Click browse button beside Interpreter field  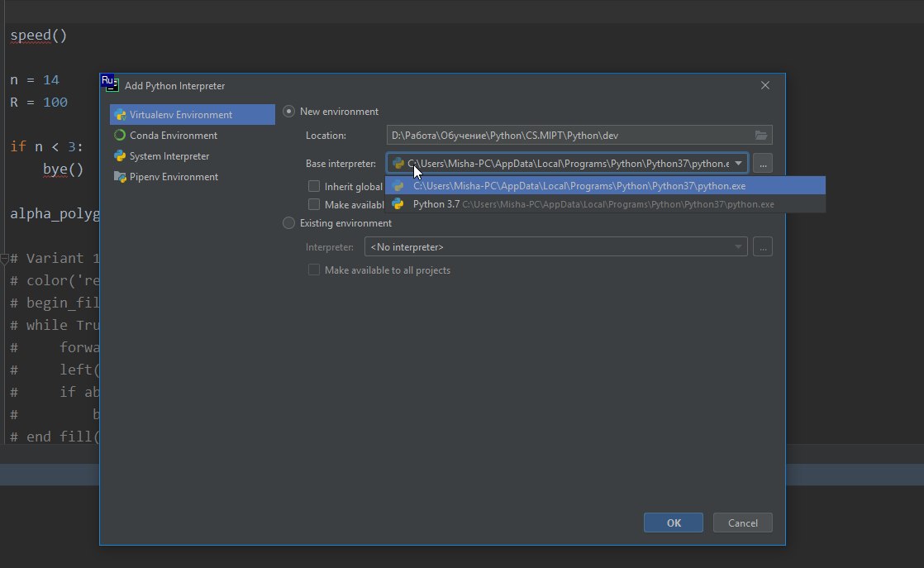pyautogui.click(x=763, y=247)
